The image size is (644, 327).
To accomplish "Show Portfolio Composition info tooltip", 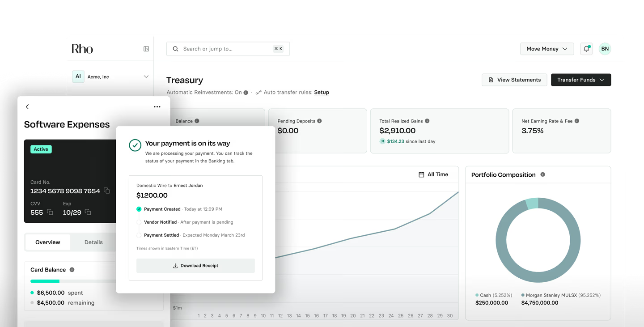I will point(543,174).
